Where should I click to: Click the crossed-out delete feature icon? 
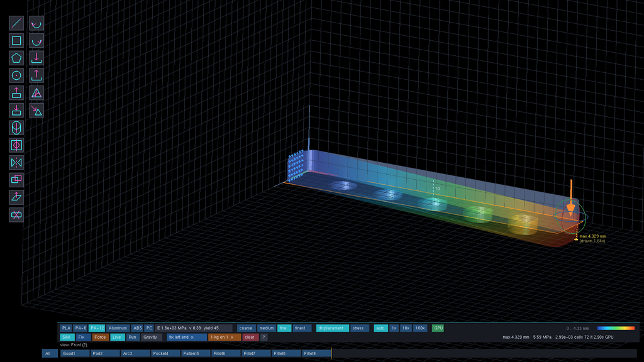(x=16, y=215)
